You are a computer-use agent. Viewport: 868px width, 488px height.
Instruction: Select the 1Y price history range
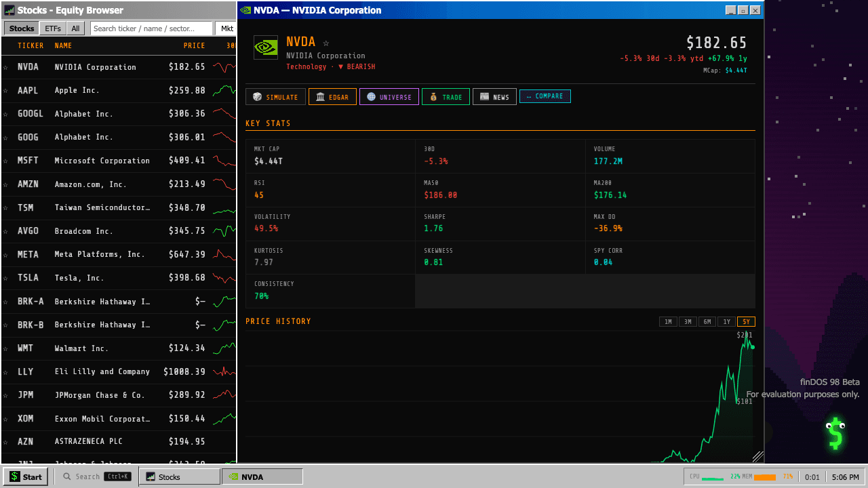(x=726, y=322)
